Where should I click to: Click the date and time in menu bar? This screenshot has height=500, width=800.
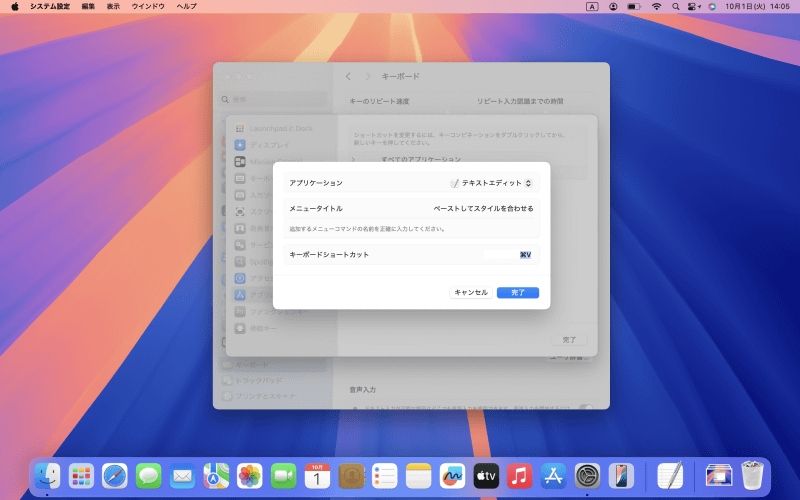point(757,7)
